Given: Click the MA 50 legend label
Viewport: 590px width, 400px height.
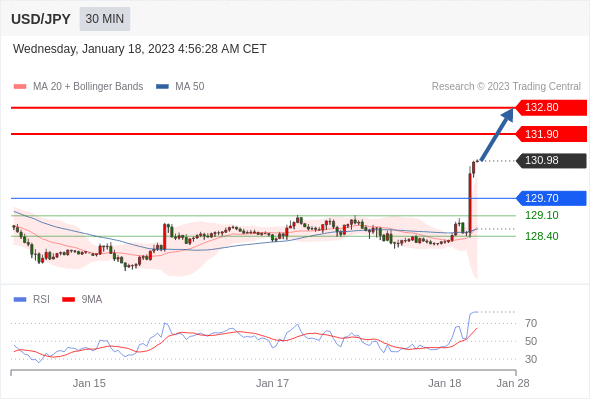Looking at the screenshot, I should 190,87.
